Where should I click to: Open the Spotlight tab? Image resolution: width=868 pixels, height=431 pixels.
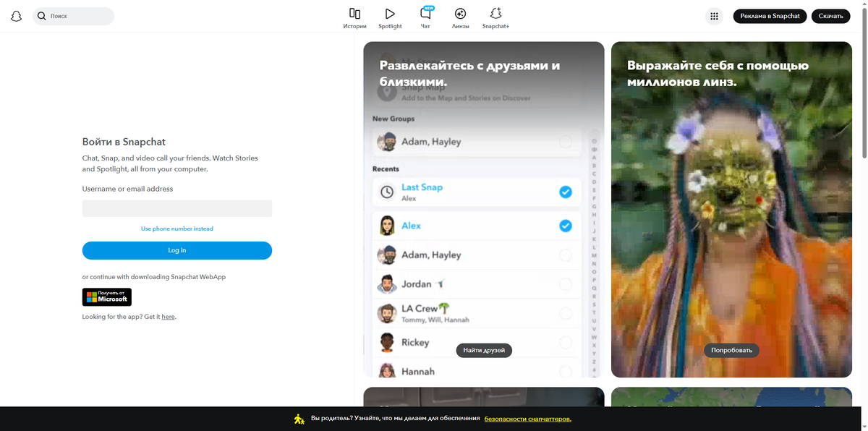click(390, 18)
